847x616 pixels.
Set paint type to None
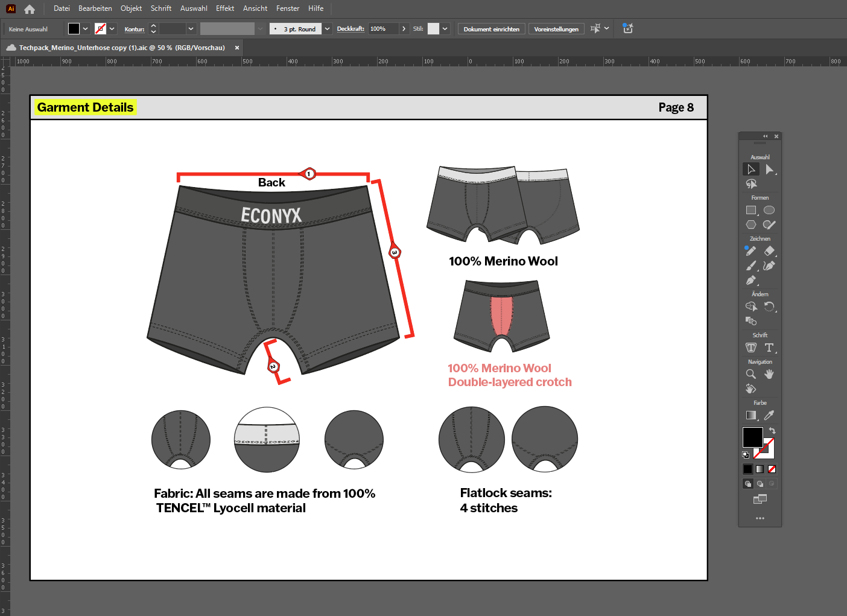(x=772, y=469)
